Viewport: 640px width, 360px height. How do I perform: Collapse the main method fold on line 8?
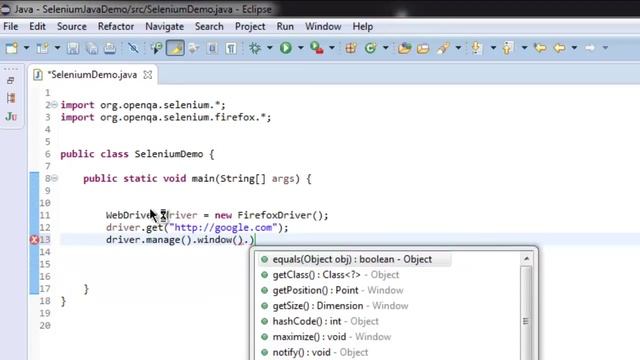point(54,178)
